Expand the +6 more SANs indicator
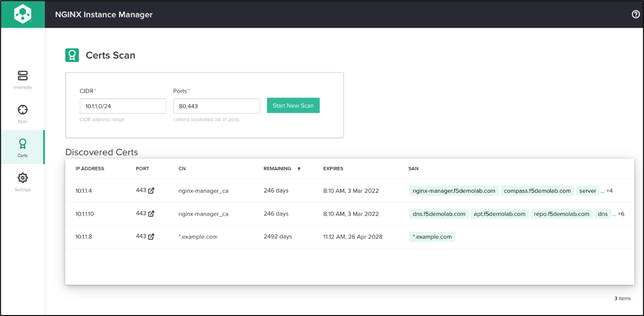 (621, 214)
